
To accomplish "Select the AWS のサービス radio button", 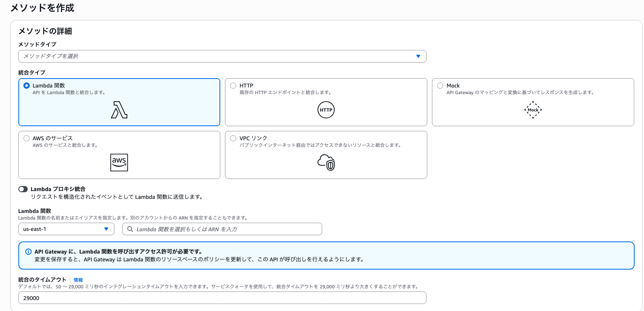I will [27, 138].
